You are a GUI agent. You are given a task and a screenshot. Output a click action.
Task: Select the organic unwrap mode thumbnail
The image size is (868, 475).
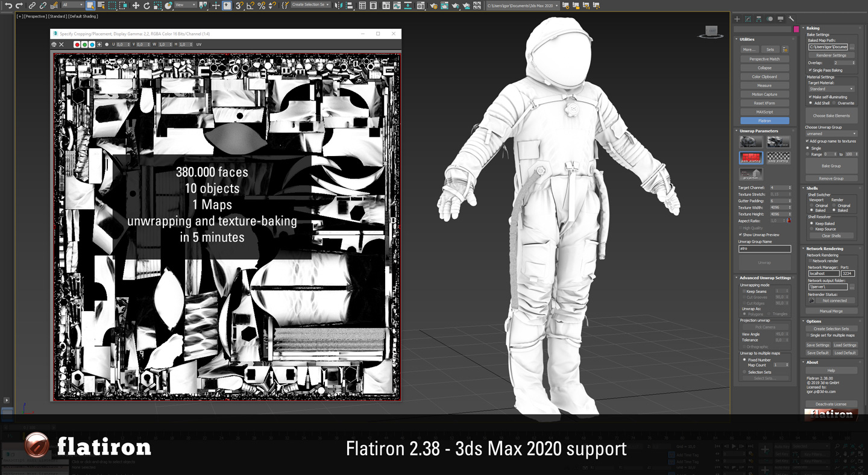750,142
